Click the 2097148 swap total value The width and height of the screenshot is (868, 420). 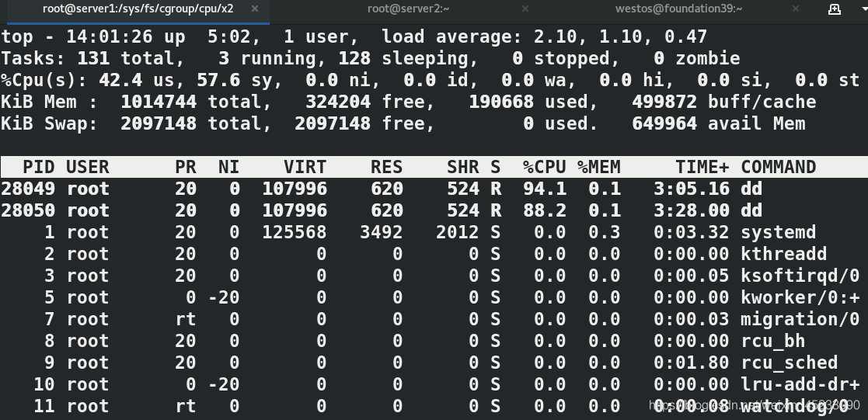(x=159, y=123)
